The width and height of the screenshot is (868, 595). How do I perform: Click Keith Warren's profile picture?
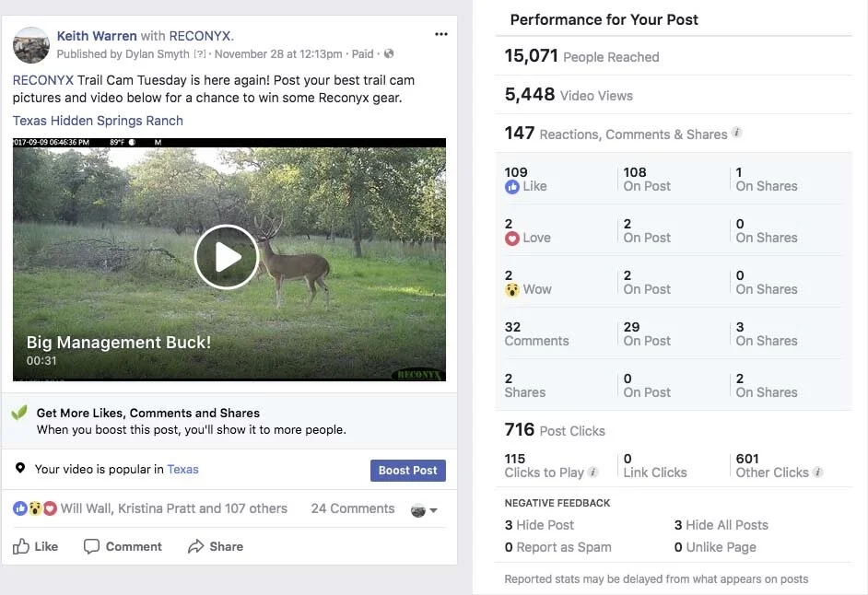[31, 45]
